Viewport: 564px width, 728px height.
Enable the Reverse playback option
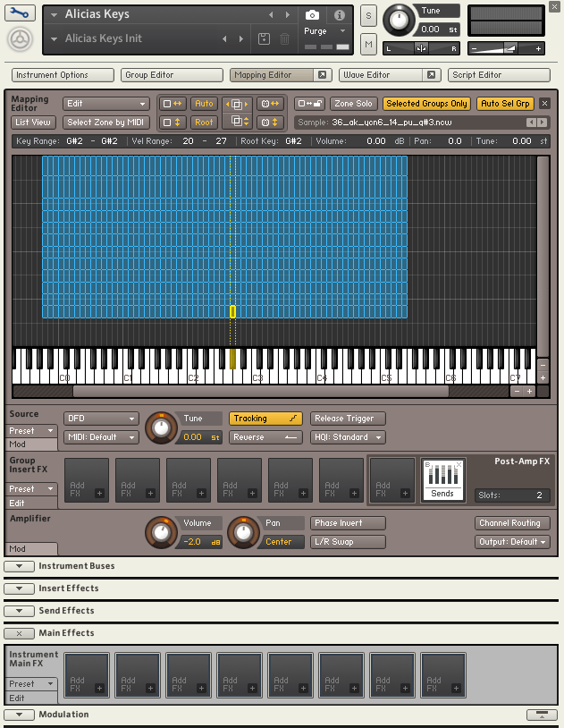tap(265, 437)
